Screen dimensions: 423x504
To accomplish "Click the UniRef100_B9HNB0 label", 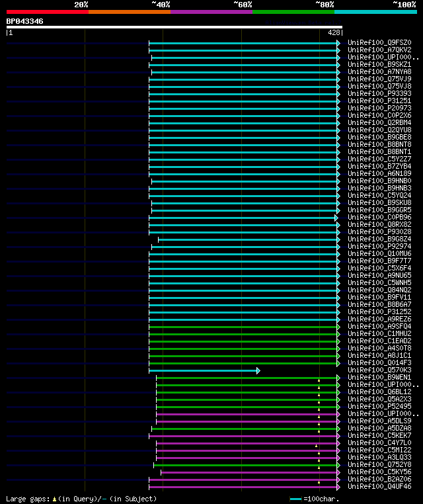I will pyautogui.click(x=379, y=181).
